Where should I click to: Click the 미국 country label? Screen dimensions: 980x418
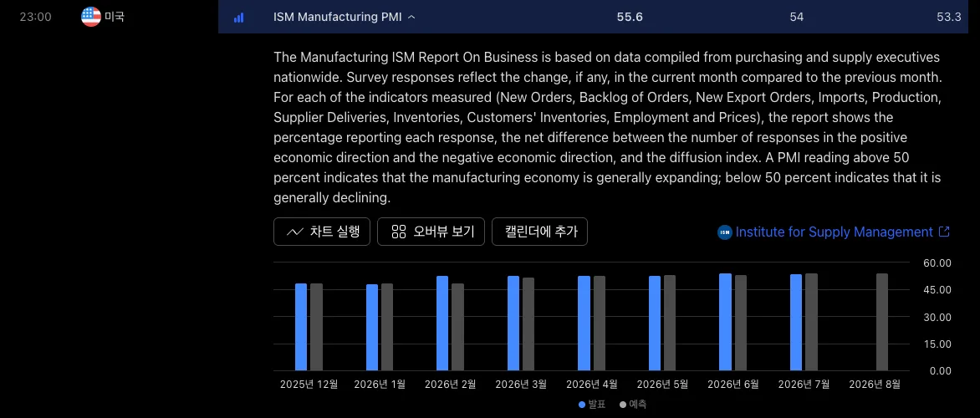click(x=115, y=17)
